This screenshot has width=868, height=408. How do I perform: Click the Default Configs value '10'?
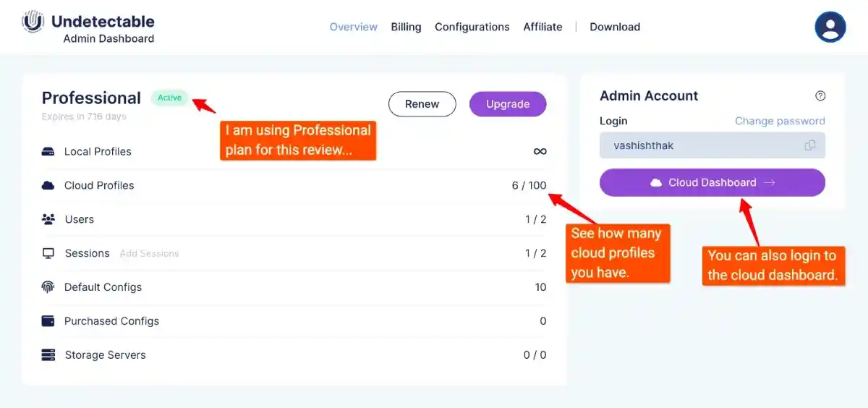pyautogui.click(x=540, y=287)
